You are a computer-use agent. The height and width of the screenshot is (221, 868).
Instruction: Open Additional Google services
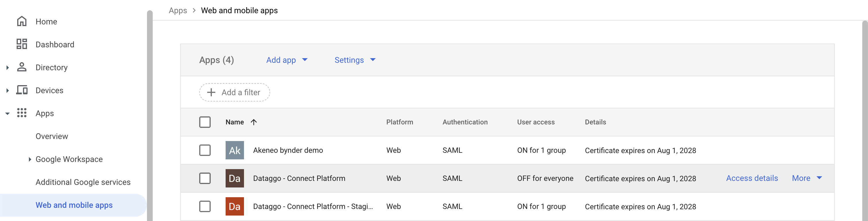[83, 182]
